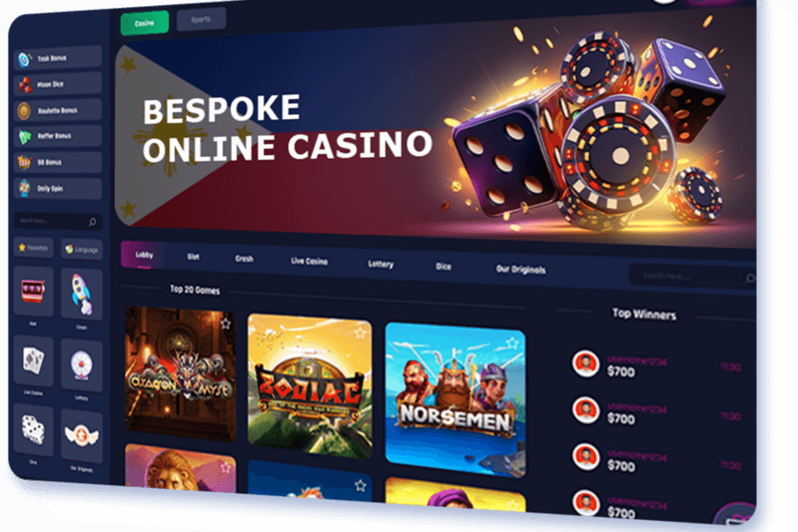Click search magnifier icon in sidebar
798x532 pixels.
pos(93,222)
